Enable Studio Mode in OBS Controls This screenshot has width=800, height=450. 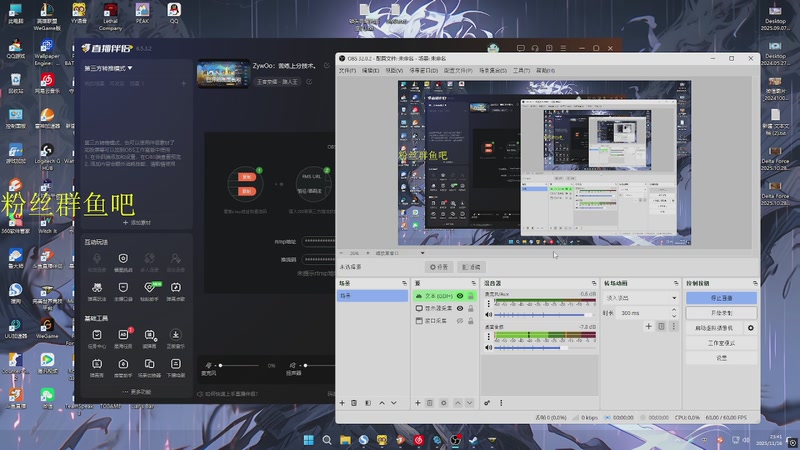[721, 343]
